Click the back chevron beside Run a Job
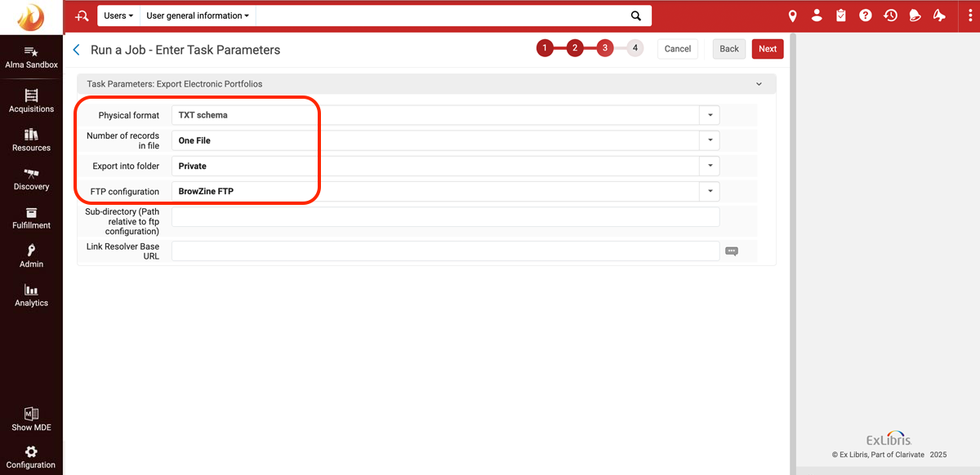The height and width of the screenshot is (475, 980). [x=77, y=50]
